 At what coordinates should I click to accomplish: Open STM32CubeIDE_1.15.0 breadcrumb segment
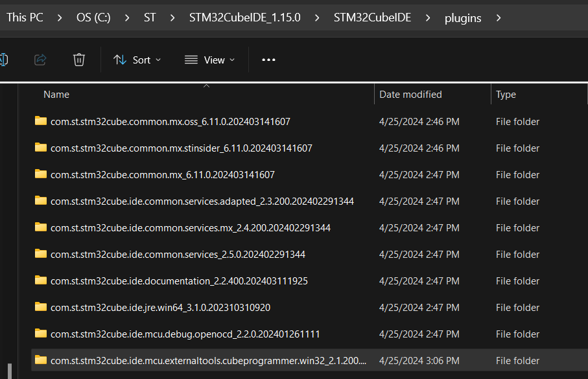tap(244, 17)
